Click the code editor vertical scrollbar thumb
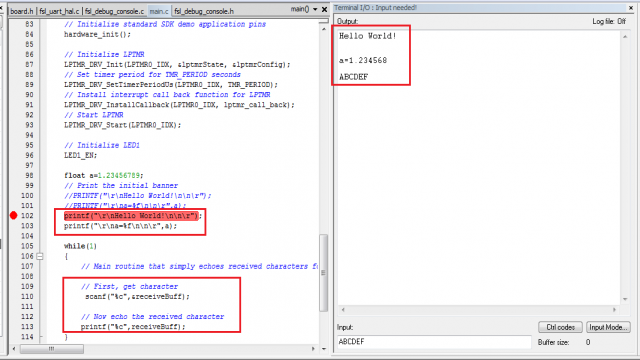The image size is (640, 360). click(323, 273)
